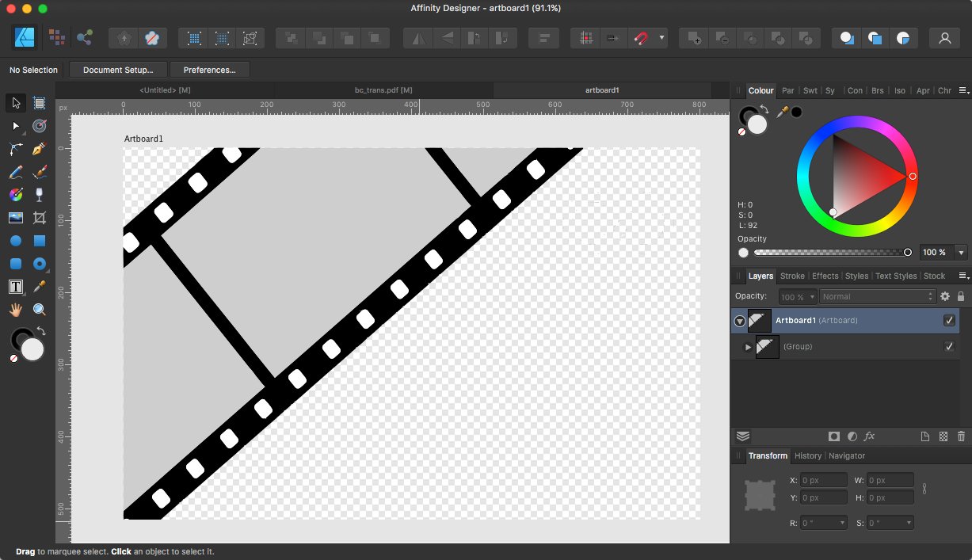Expand the Group layer in Layers panel
This screenshot has height=560, width=972.
click(x=747, y=346)
